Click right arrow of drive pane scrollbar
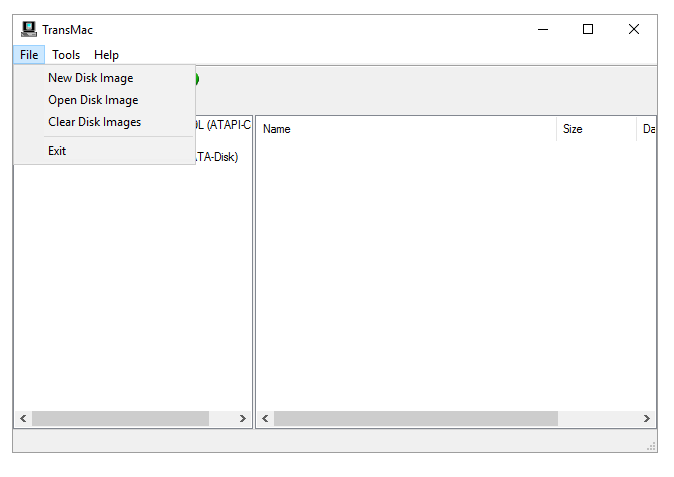This screenshot has width=674, height=477. pos(242,418)
